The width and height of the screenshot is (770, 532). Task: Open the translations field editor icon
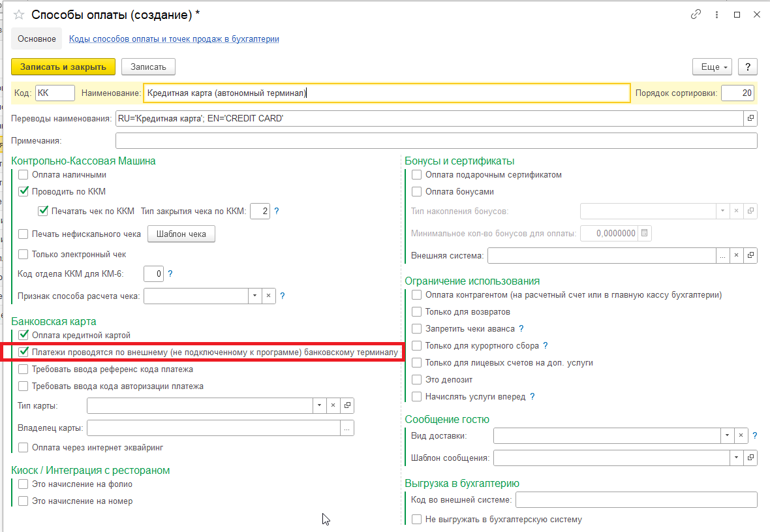pyautogui.click(x=750, y=119)
